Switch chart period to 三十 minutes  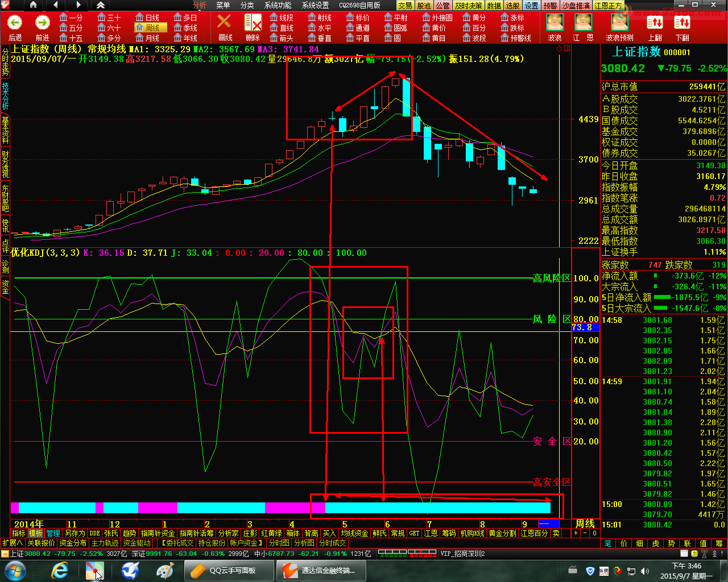click(109, 18)
